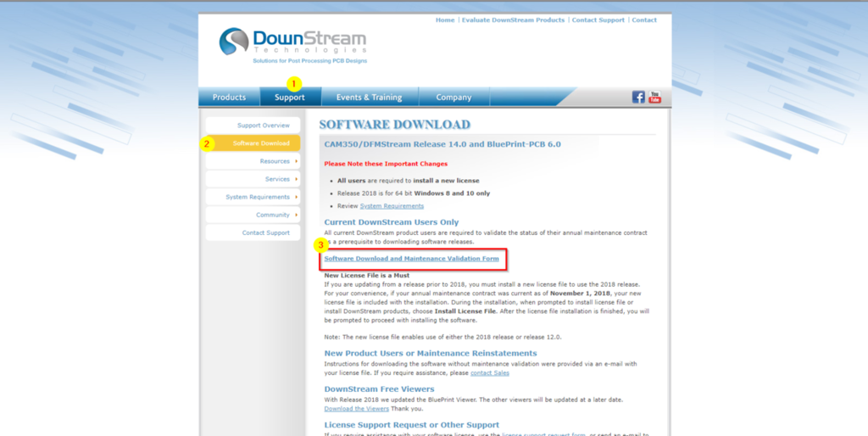
Task: Open DownStream YouTube channel icon
Action: (x=655, y=97)
